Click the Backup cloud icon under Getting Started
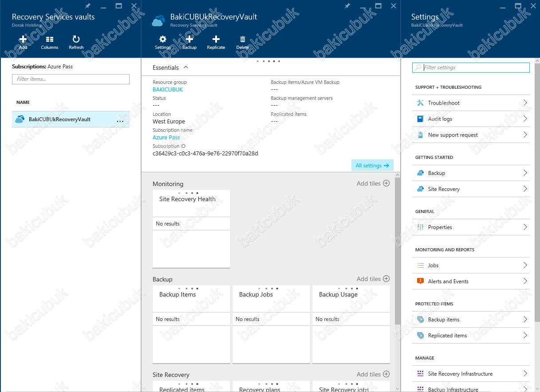This screenshot has width=540, height=392. tap(420, 173)
